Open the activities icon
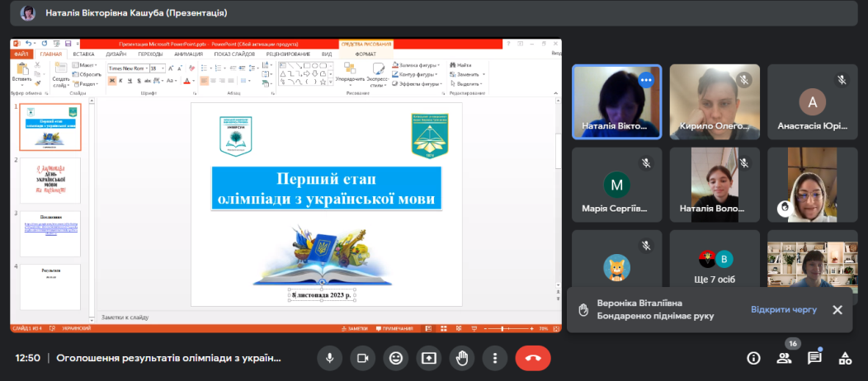 tap(845, 358)
